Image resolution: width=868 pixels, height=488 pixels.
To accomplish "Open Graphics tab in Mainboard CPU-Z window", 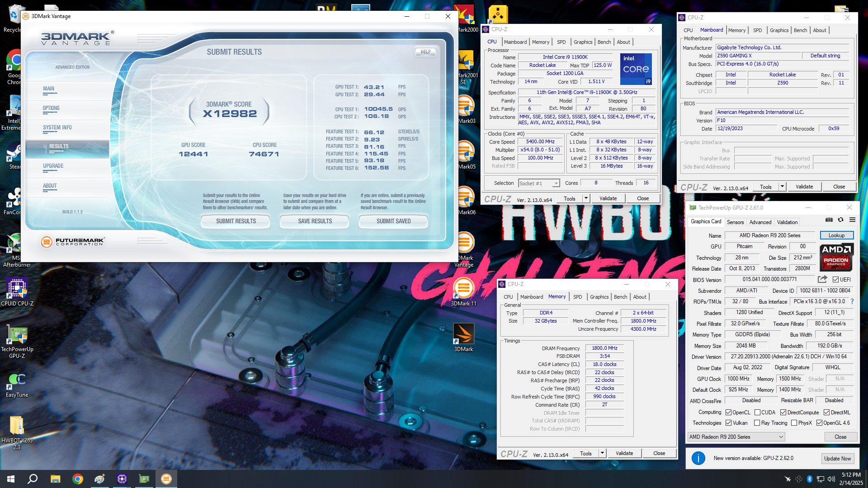I will [x=779, y=30].
